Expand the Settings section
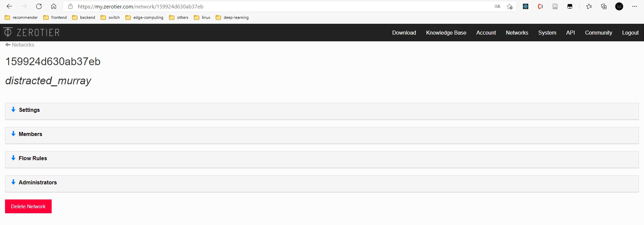This screenshot has height=225, width=644. (x=29, y=110)
